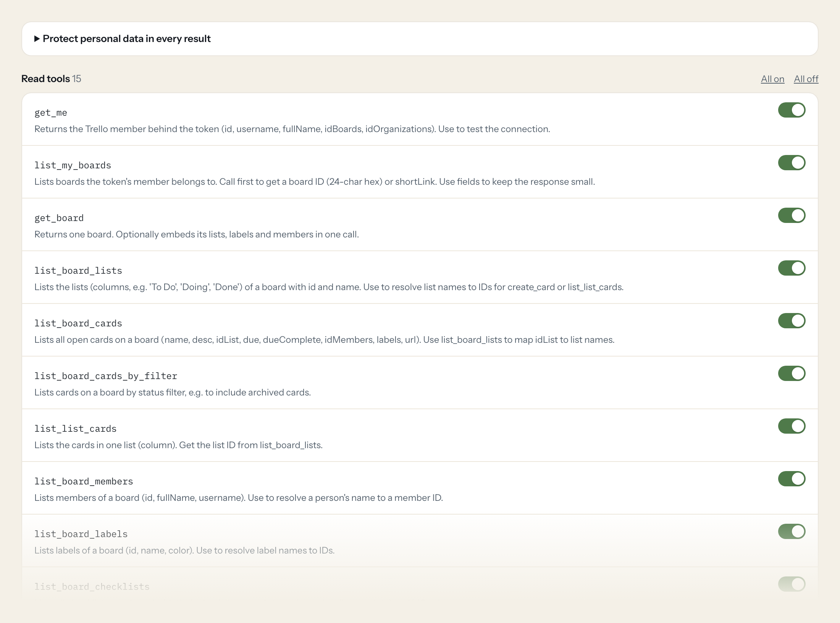Screen dimensions: 840x623
Task: Toggle the list_board_cards switch
Action: coord(792,321)
